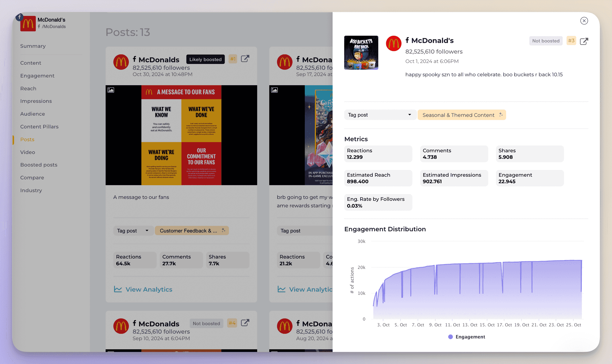The height and width of the screenshot is (364, 612).
Task: Click sparkle icon on Seasonal & Themed tag
Action: pos(501,115)
